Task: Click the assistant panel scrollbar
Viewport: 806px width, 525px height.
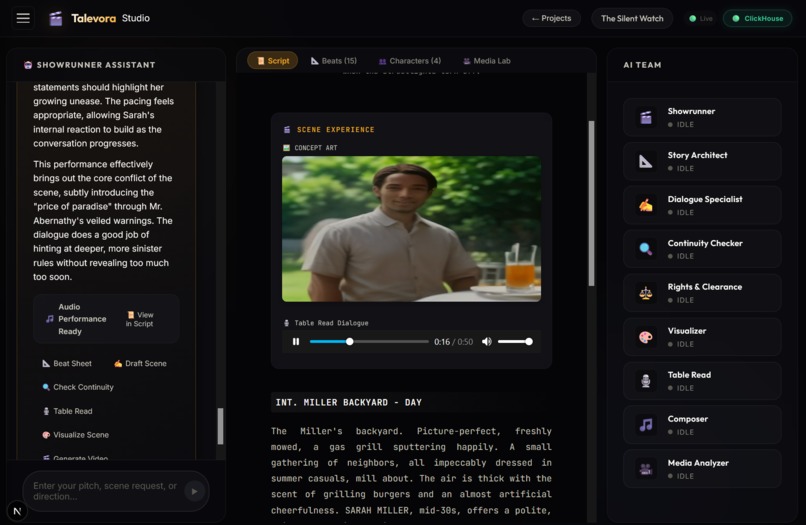Action: click(220, 426)
